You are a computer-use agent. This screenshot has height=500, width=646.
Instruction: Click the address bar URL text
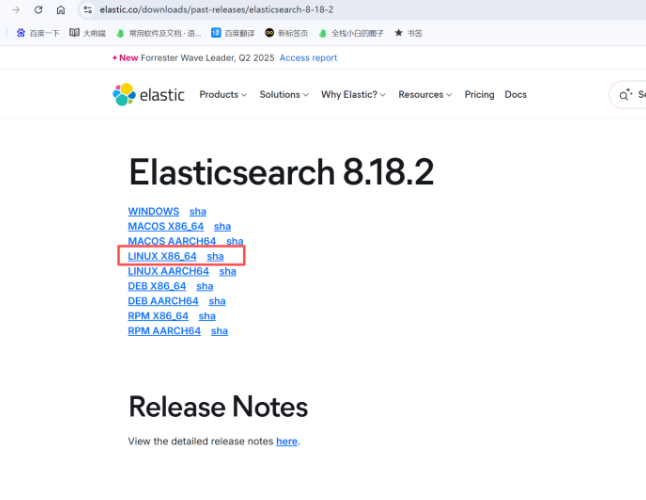(x=216, y=9)
